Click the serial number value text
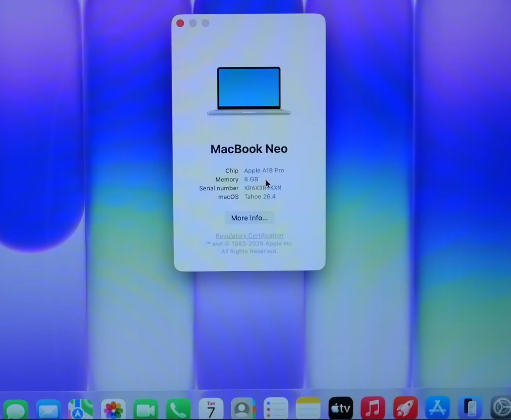The width and height of the screenshot is (511, 420). click(262, 188)
